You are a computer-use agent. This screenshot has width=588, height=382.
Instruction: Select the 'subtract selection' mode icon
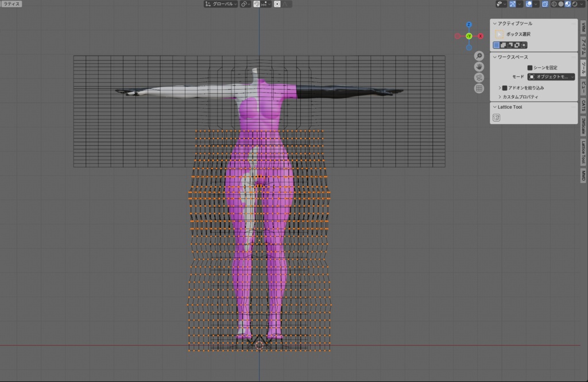[x=510, y=45]
